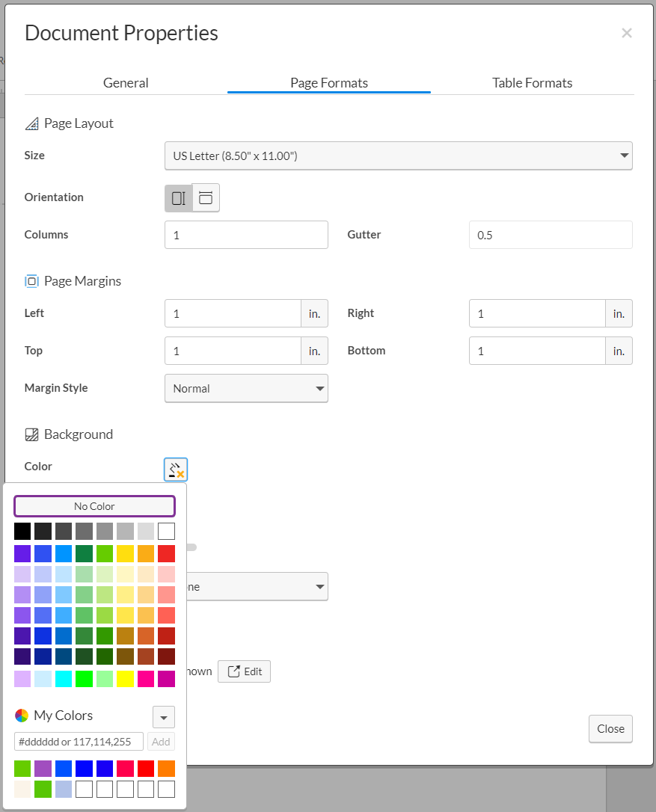Select the orange swatch in My Colors
656x812 pixels.
click(x=167, y=768)
